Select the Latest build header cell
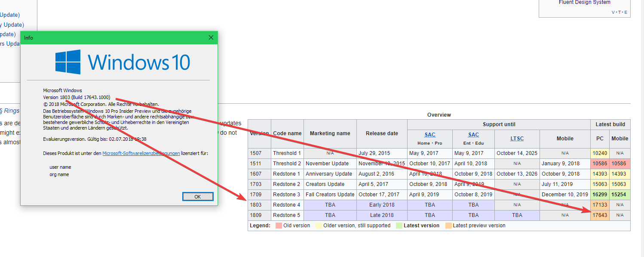Screen dimensions: 644x257 click(x=610, y=124)
